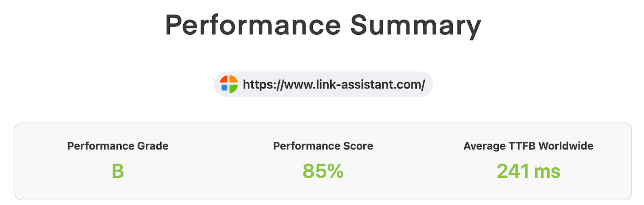This screenshot has width=644, height=205.
Task: Click the word Score in the label
Action: (358, 146)
